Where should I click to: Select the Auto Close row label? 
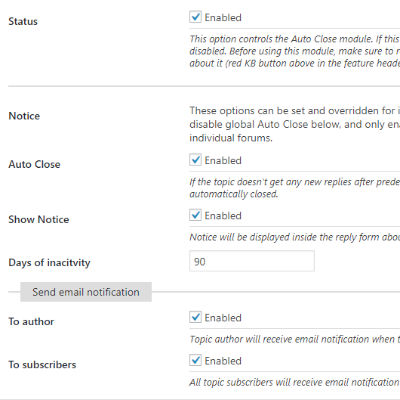click(34, 164)
